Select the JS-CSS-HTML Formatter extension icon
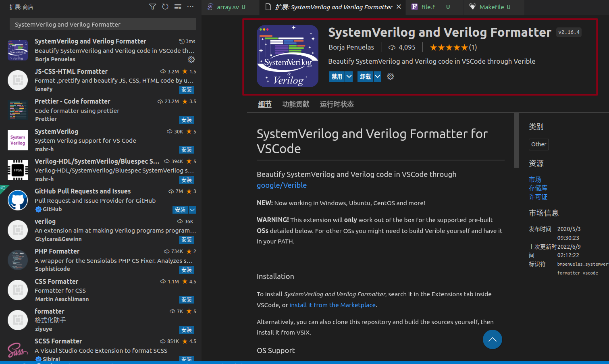 click(x=18, y=80)
